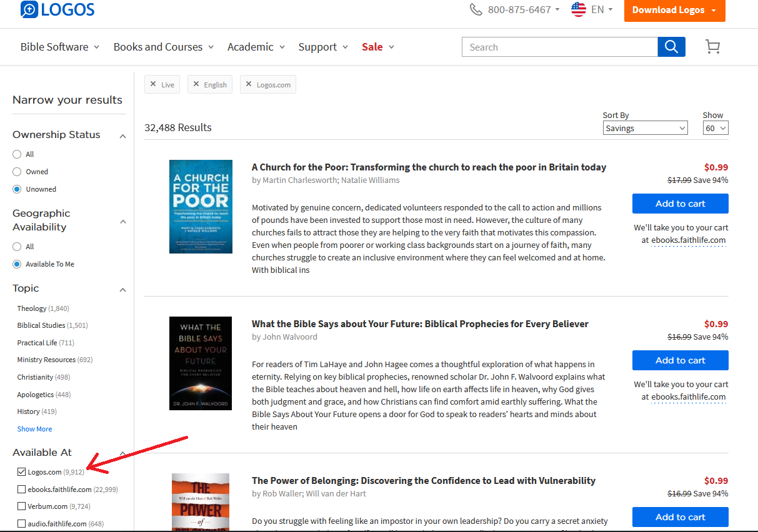
Task: Open the Support menu
Action: click(x=323, y=47)
